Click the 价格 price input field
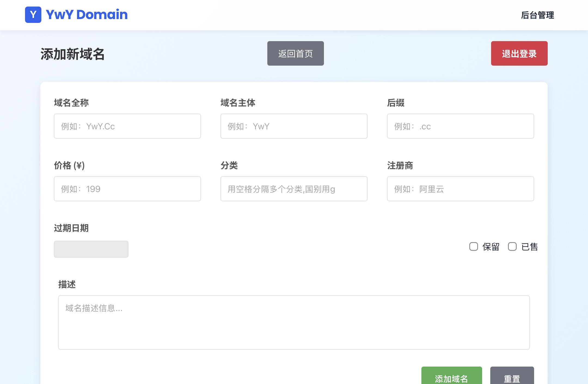 pos(127,189)
